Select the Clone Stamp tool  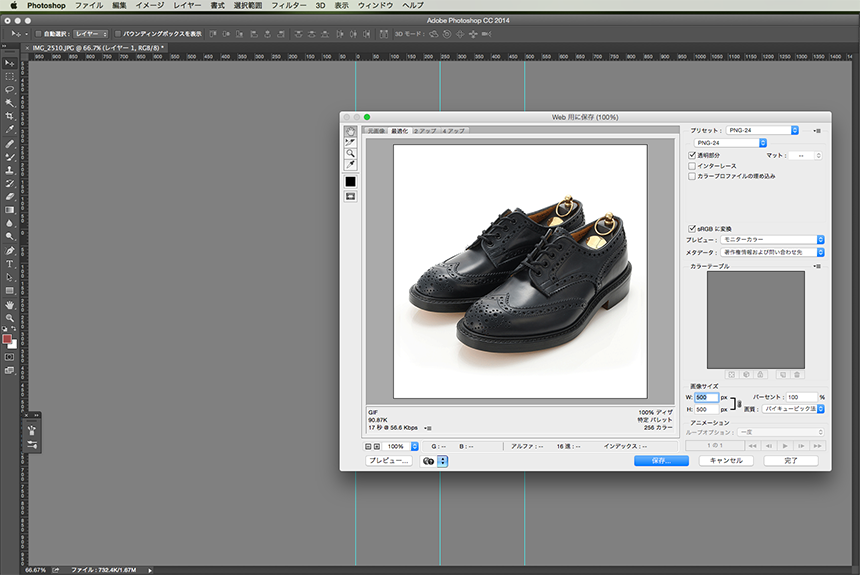point(9,170)
